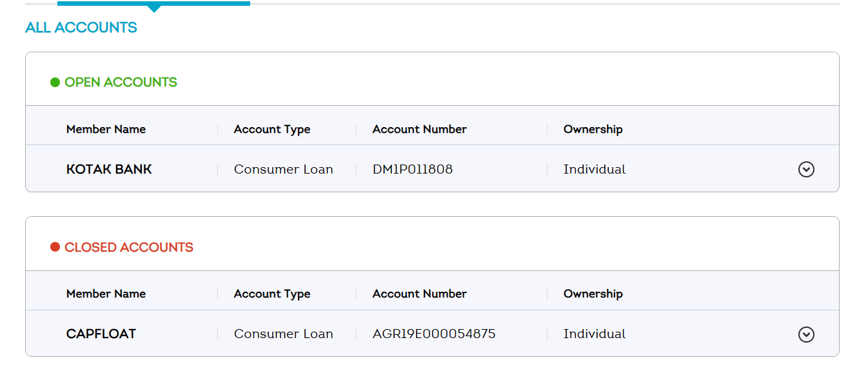
Task: Click Individual ownership in CAPFLOAT row
Action: [x=595, y=334]
